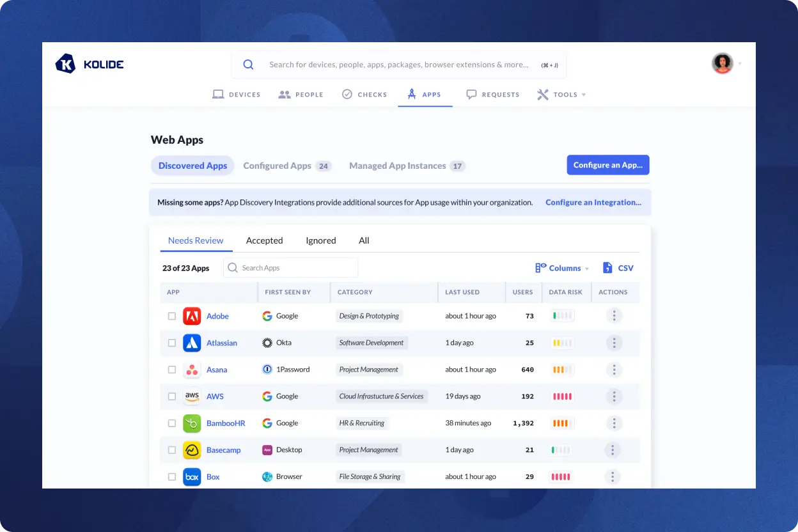Show the Needs Review tab

tap(196, 240)
